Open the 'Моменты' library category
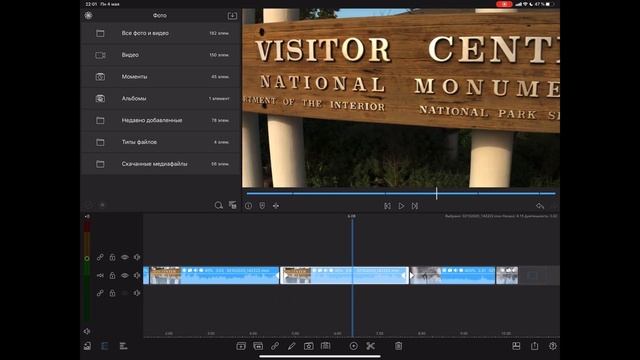The image size is (640, 360). click(x=161, y=77)
